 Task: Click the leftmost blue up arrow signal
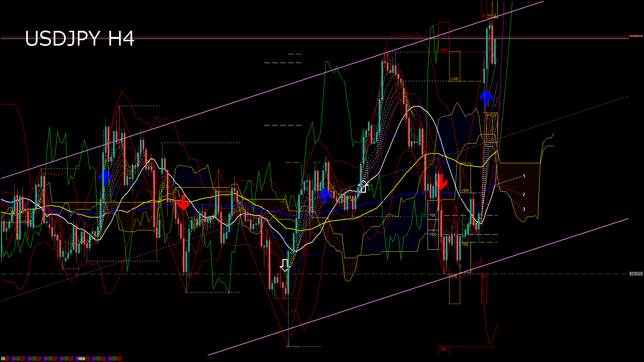[105, 177]
